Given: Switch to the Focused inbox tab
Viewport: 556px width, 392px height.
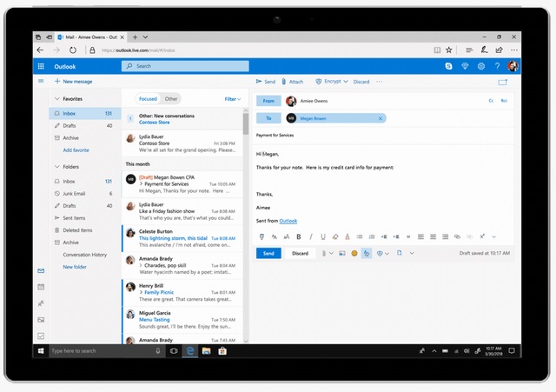Looking at the screenshot, I should 148,99.
